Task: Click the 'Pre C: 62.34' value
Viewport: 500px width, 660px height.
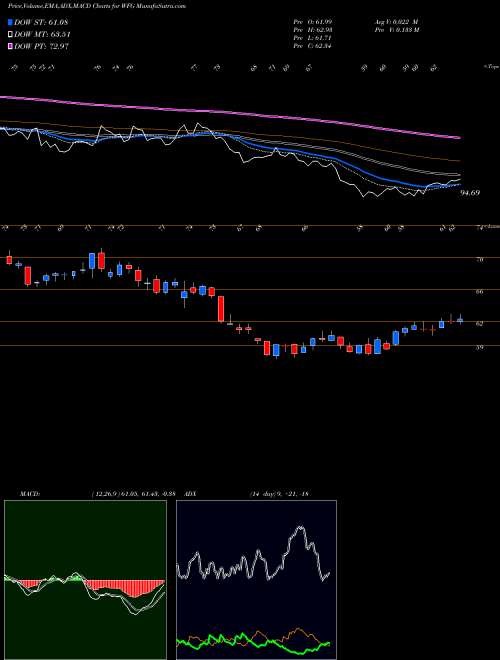Action: [313, 46]
